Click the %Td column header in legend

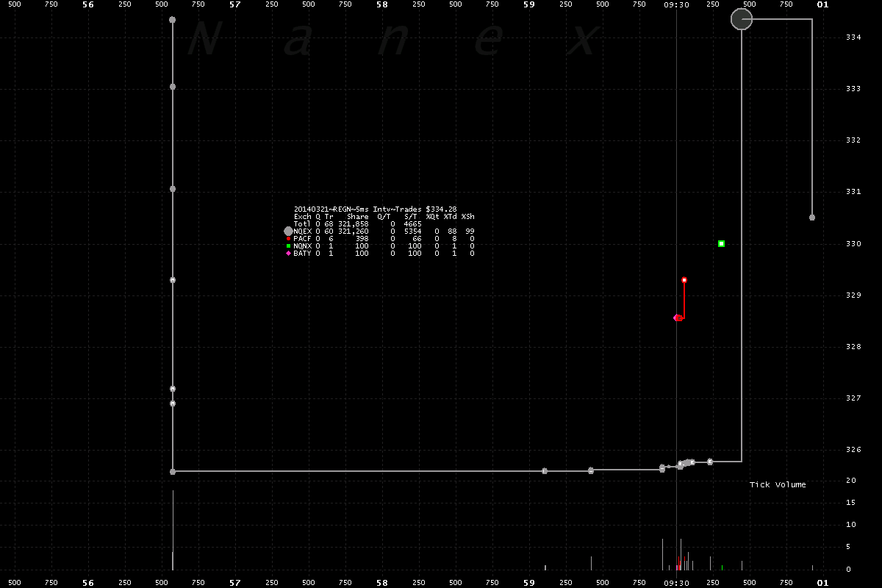[x=450, y=217]
